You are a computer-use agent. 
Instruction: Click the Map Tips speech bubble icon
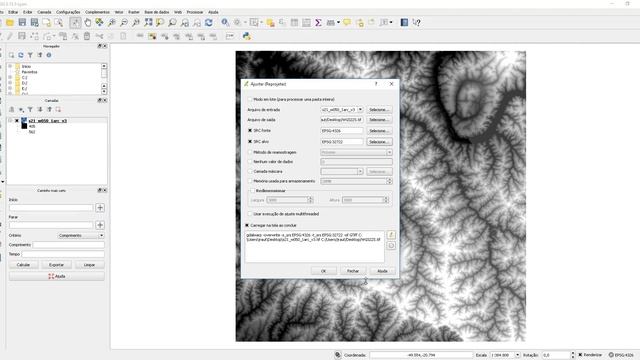click(347, 22)
